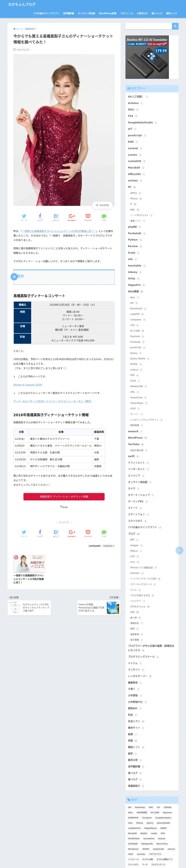Open cakePHP subcategory
Image resolution: width=186 pixels, height=868 pixels.
tap(135, 314)
